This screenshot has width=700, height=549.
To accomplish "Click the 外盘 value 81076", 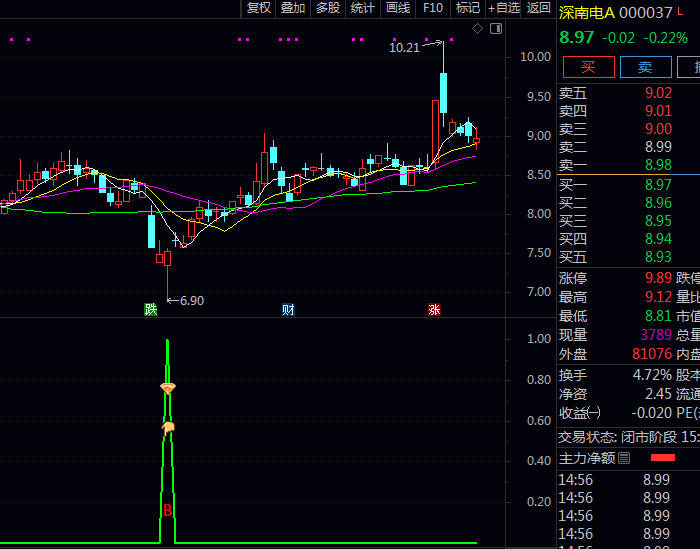I will [652, 354].
